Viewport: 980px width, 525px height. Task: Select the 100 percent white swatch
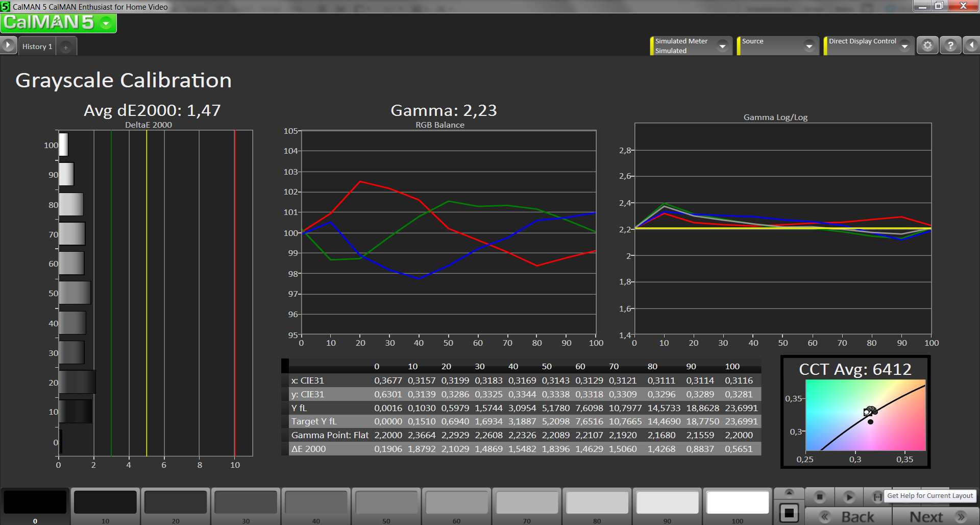pos(738,503)
